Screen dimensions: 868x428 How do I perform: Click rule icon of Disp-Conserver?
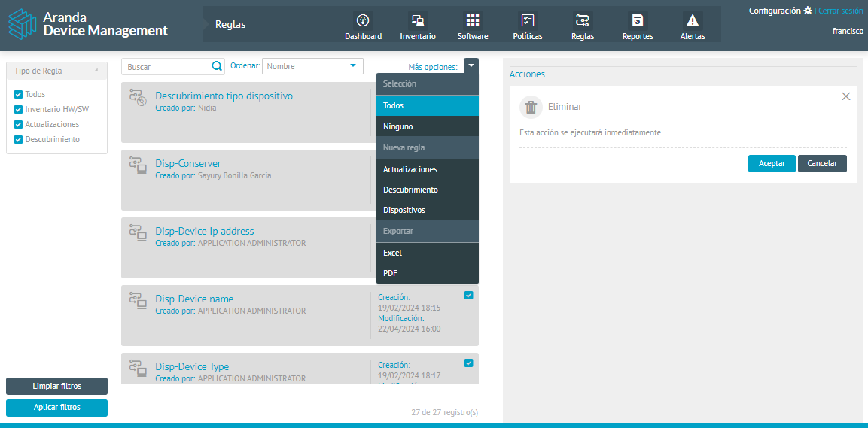[138, 164]
